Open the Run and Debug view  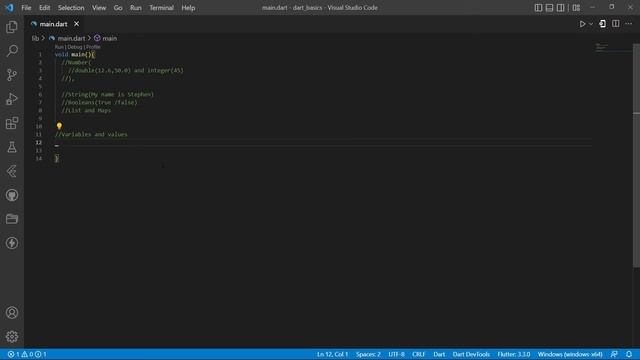coord(12,99)
